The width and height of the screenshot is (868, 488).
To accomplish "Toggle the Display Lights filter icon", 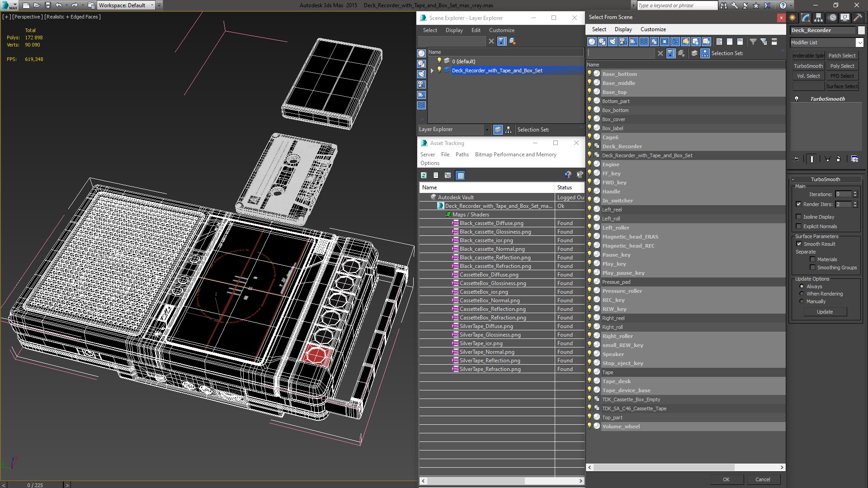I will [x=613, y=42].
